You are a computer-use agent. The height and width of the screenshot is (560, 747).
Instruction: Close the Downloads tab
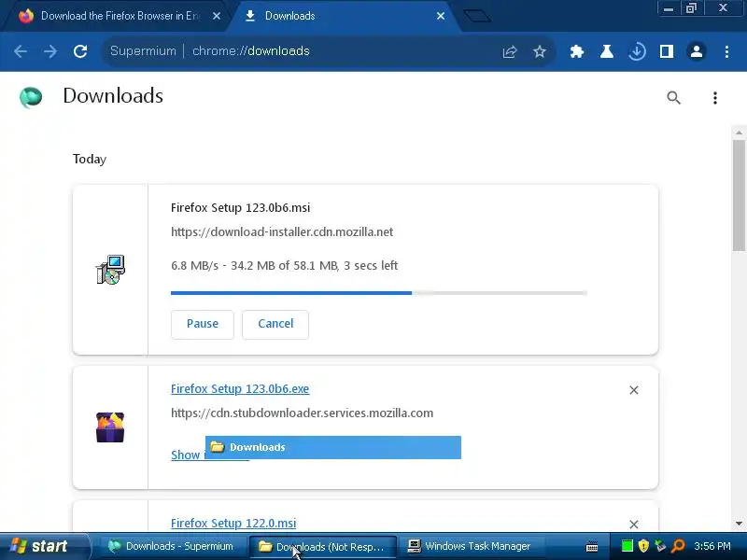(441, 16)
